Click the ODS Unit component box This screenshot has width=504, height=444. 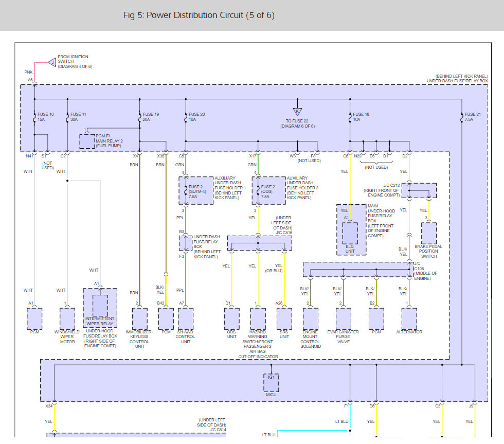(x=232, y=319)
